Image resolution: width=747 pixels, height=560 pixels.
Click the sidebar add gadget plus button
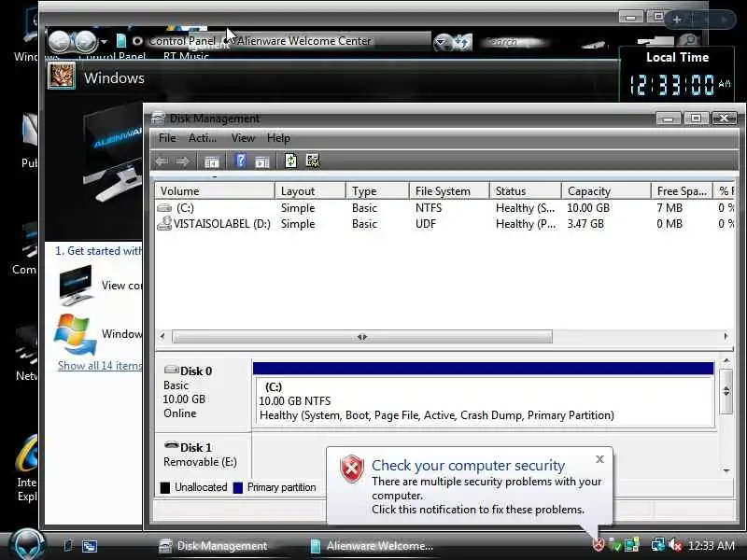point(676,20)
